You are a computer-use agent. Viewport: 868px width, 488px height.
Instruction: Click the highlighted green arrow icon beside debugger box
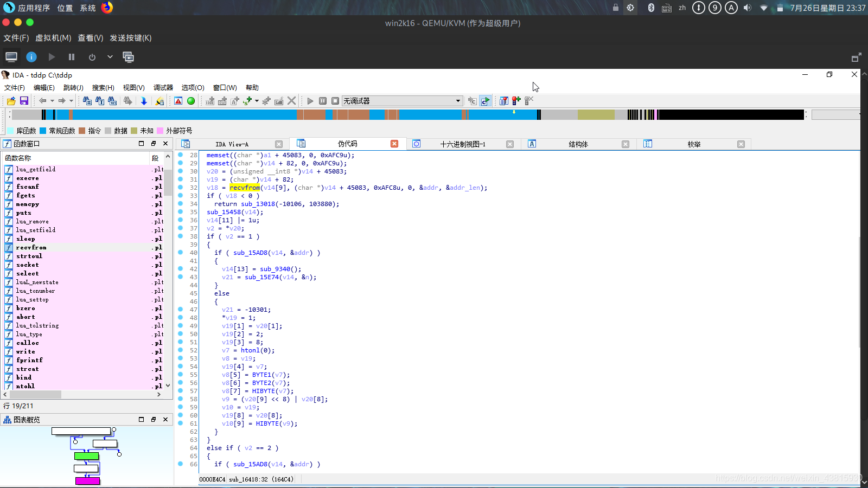point(485,101)
